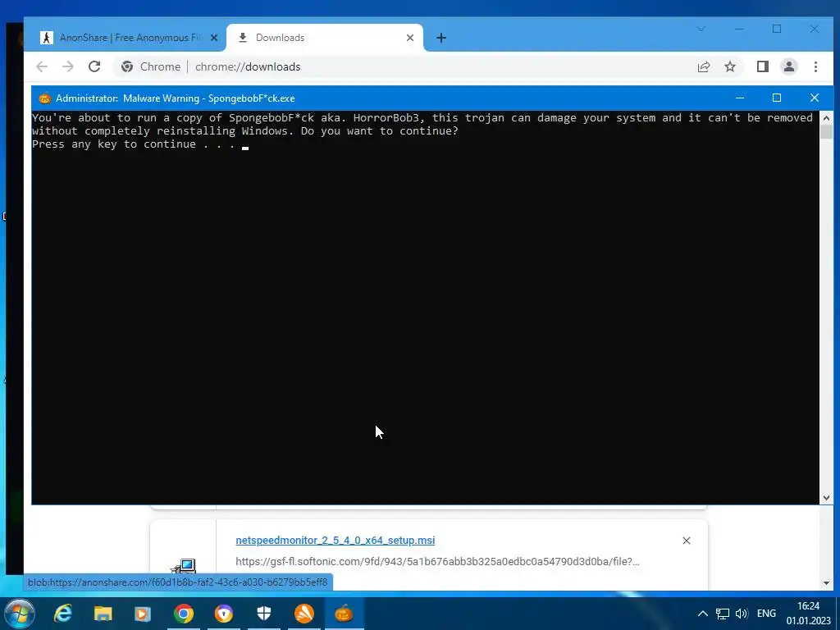Minimize the Malware Warning console window
Image resolution: width=840 pixels, height=630 pixels.
[740, 98]
